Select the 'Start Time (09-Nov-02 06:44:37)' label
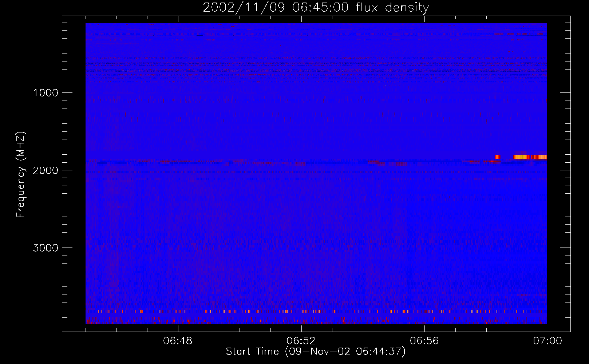 (x=316, y=352)
